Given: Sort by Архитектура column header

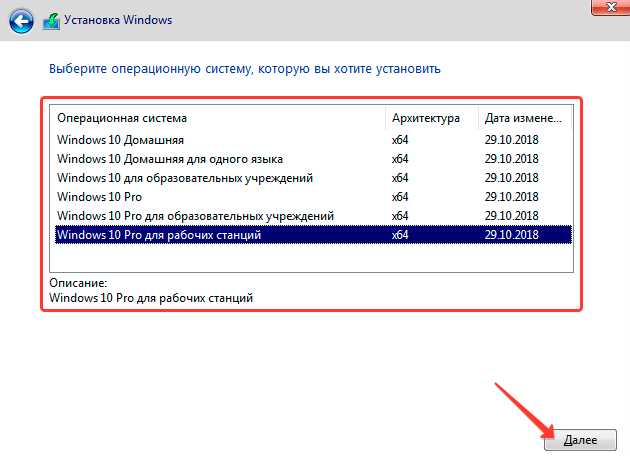Looking at the screenshot, I should click(432, 118).
